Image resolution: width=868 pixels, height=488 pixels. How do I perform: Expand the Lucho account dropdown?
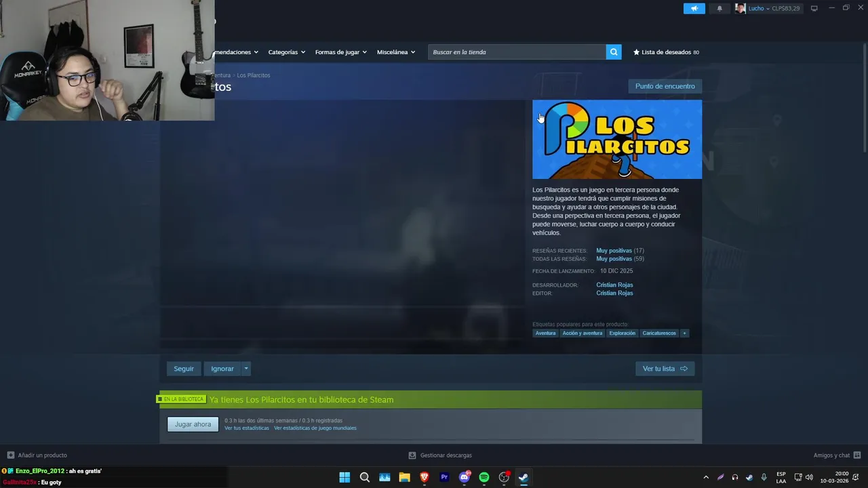758,8
